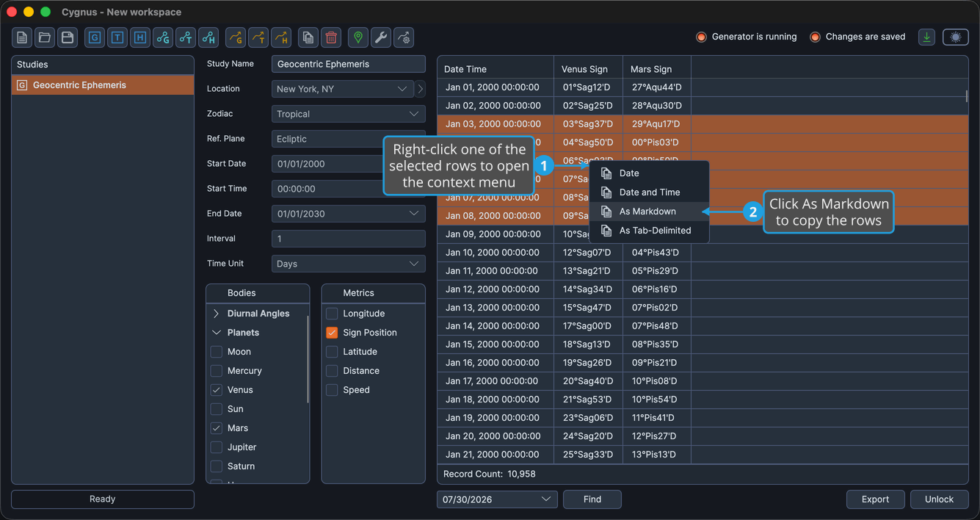This screenshot has height=520, width=980.
Task: Click the G icon beside Geocentric Ephemeris study
Action: [22, 85]
